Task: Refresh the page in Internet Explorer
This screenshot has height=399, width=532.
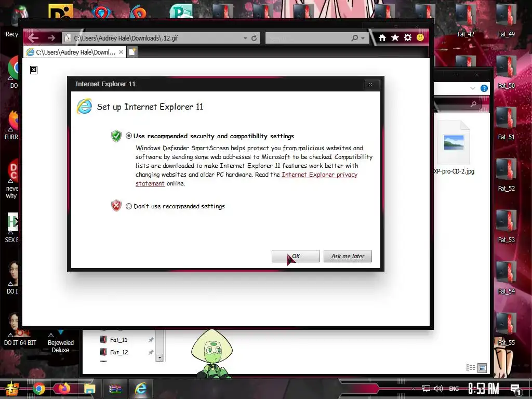Action: click(254, 38)
